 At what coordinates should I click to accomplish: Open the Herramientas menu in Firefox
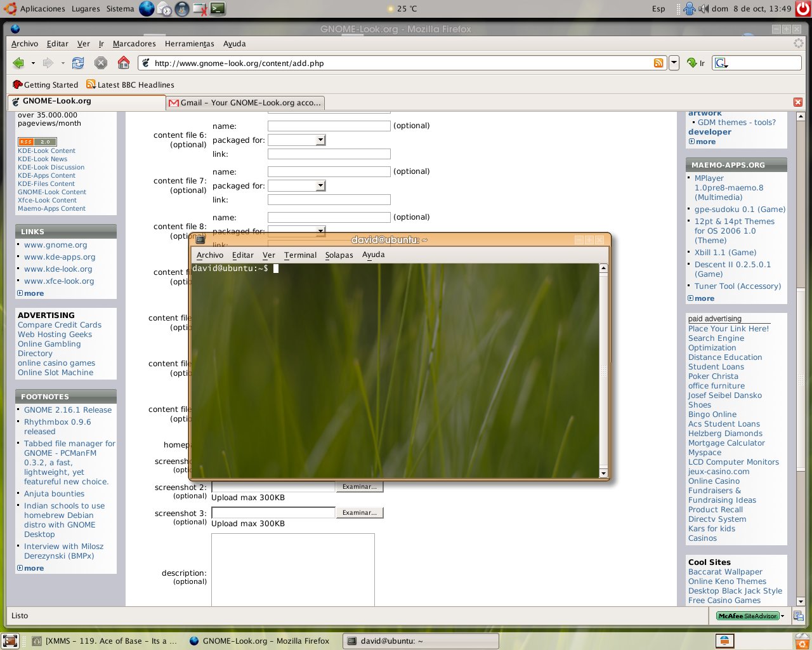click(x=190, y=44)
